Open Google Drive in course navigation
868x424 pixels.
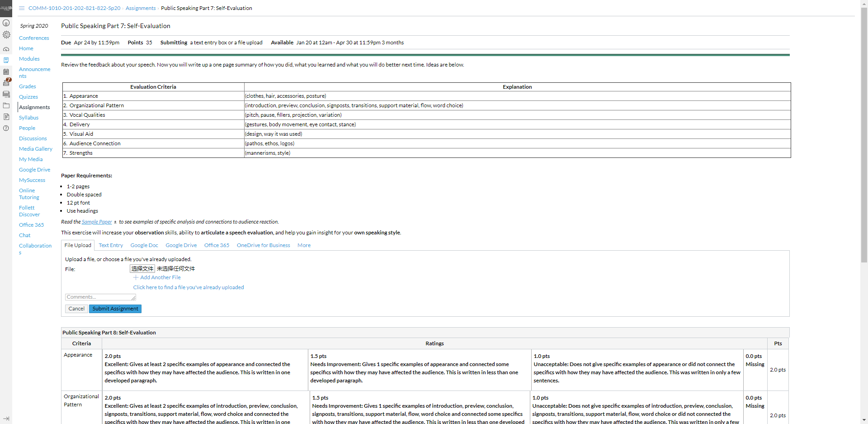(x=35, y=170)
